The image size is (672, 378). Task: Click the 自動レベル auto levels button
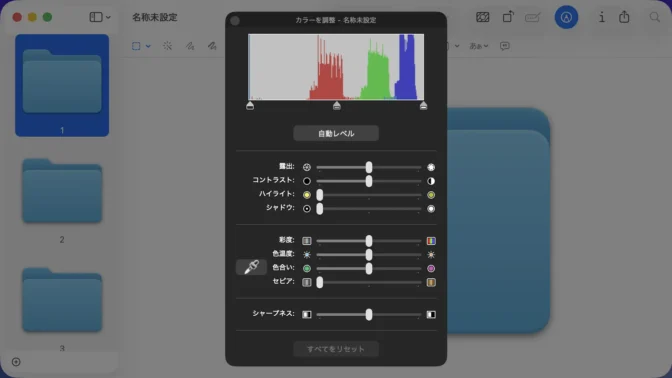(x=336, y=133)
